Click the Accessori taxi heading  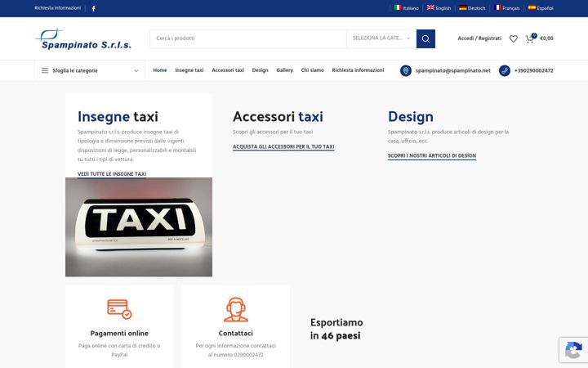click(x=278, y=117)
